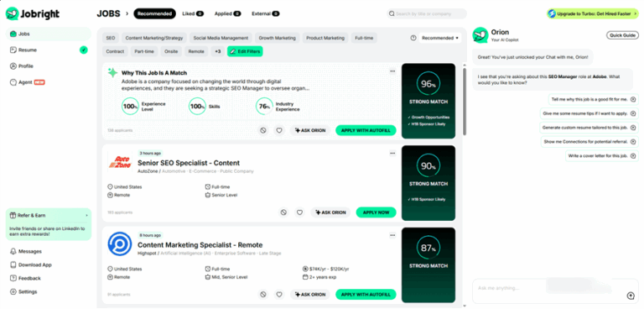Viewport: 644px width, 309px height.
Task: Open Jobs in the sidebar
Action: click(49, 34)
